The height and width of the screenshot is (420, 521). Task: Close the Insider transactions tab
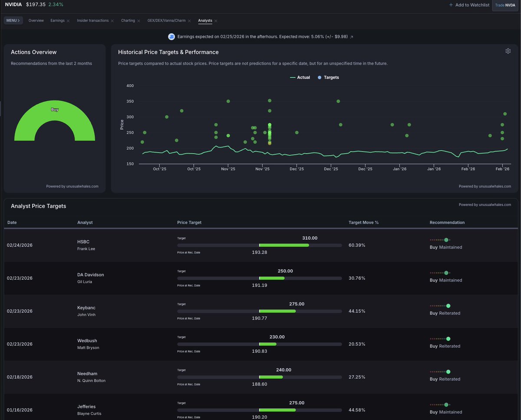112,21
